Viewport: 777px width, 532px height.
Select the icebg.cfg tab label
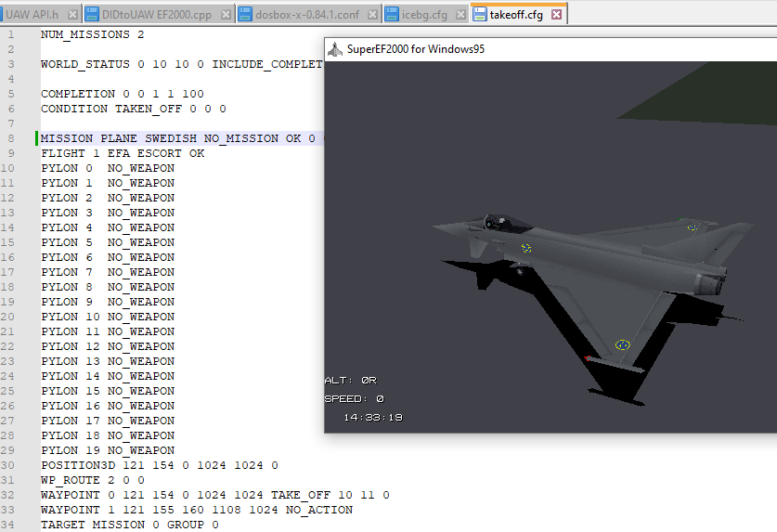(x=426, y=15)
